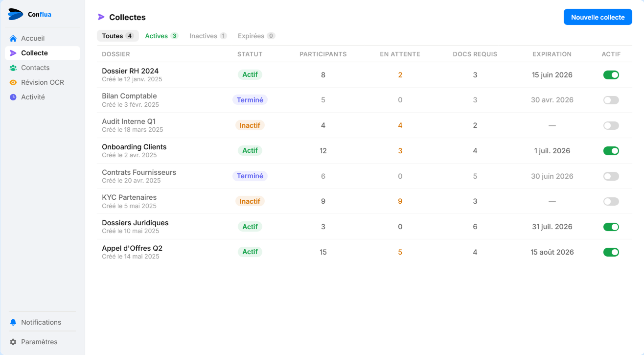Enable the Audit Interne Q1 toggle
This screenshot has height=355, width=644.
[x=611, y=125]
